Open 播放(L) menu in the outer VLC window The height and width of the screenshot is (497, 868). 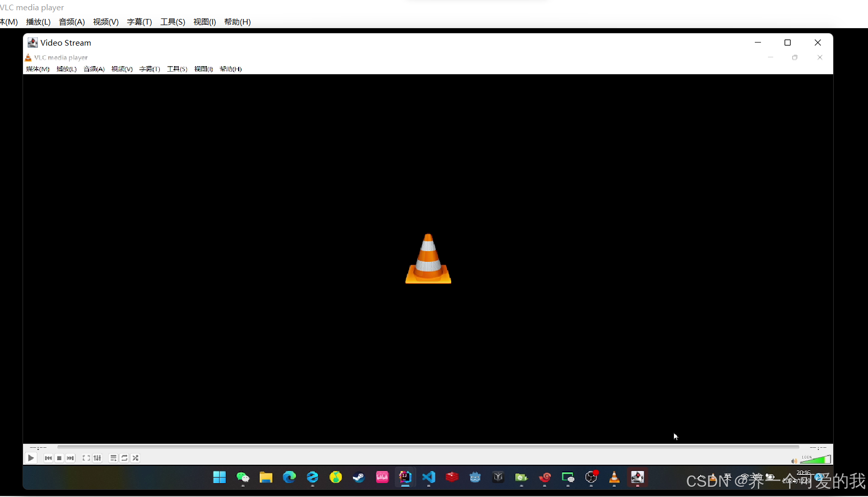pyautogui.click(x=38, y=22)
